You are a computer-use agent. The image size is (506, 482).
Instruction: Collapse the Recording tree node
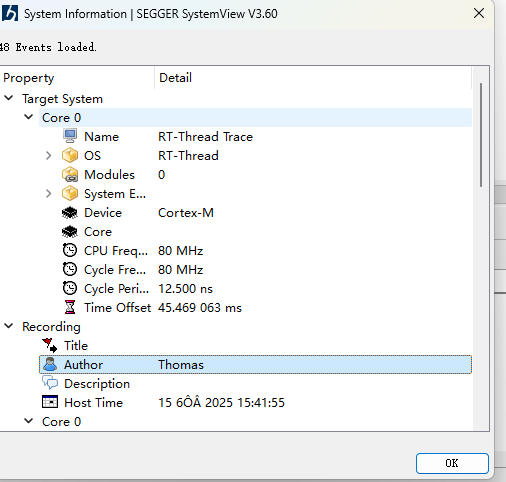9,326
